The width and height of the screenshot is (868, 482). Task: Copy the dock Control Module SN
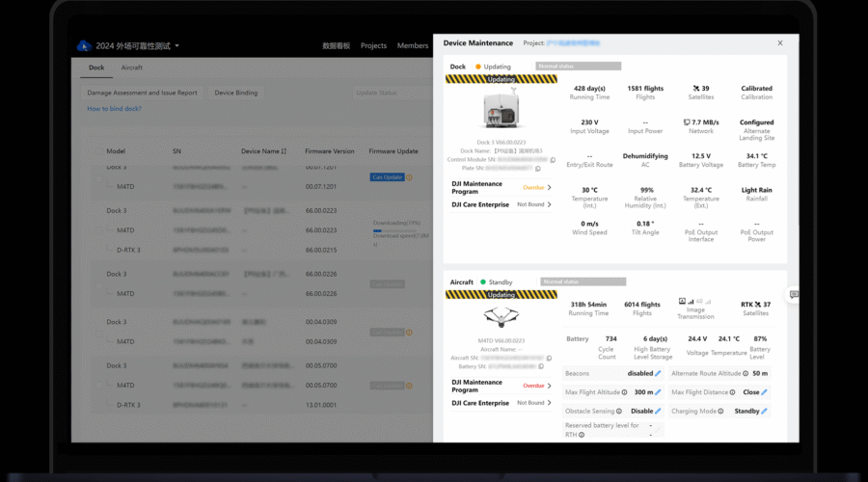[x=553, y=159]
